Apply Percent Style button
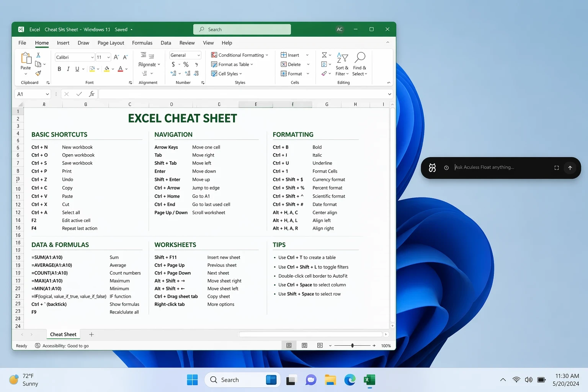 pos(186,64)
